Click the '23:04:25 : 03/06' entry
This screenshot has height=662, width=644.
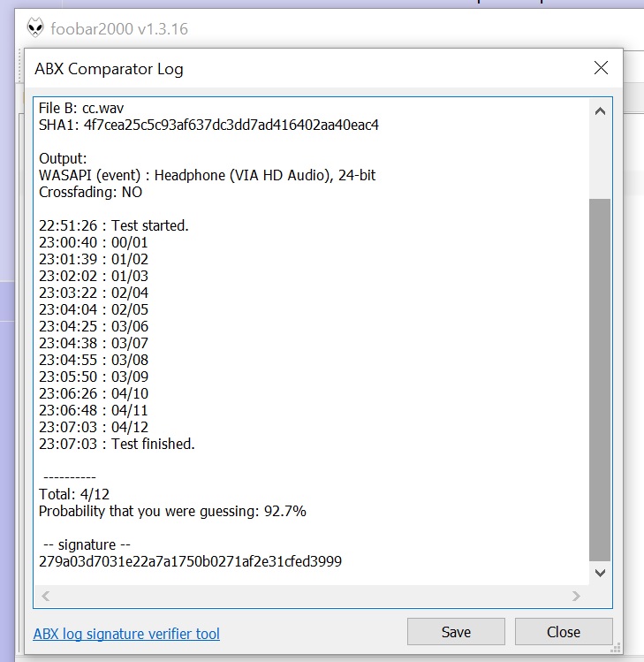coord(94,326)
